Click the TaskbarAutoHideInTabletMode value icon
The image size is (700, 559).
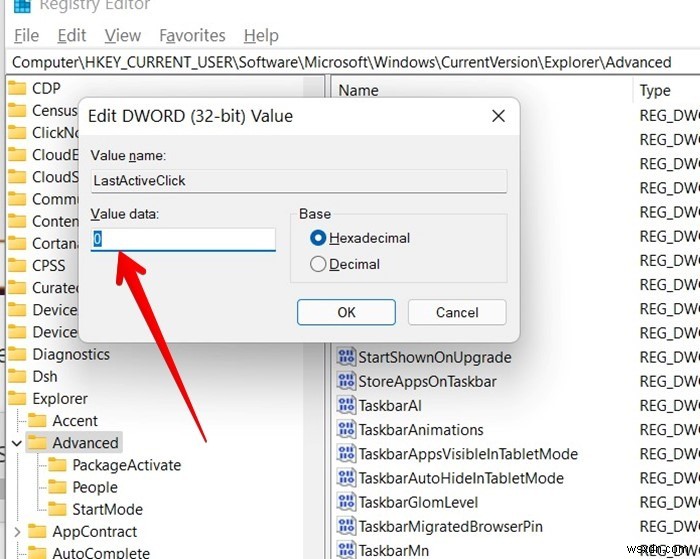(x=346, y=478)
